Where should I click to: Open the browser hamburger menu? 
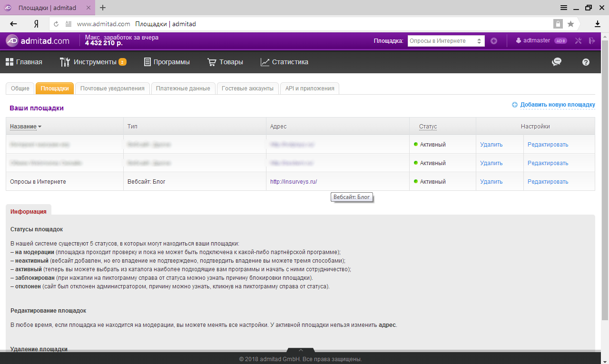pyautogui.click(x=563, y=8)
